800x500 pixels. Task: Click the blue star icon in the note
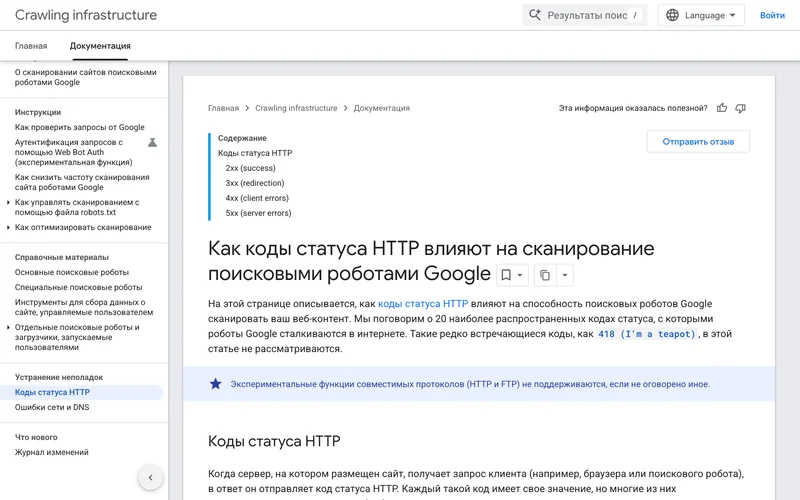point(215,384)
